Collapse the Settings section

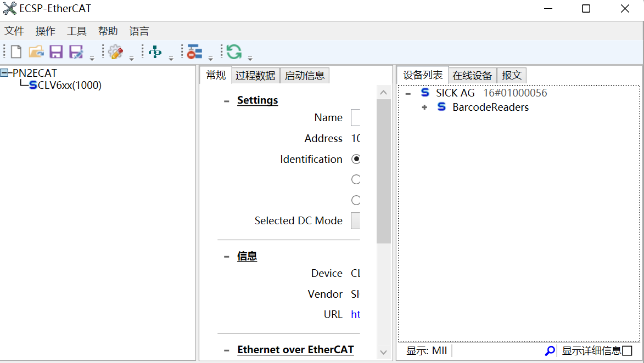(x=226, y=101)
